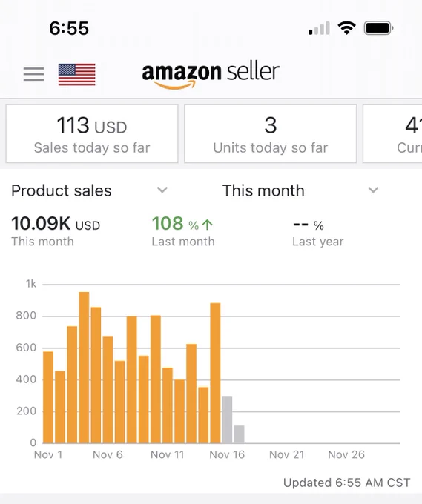Image resolution: width=422 pixels, height=504 pixels.
Task: Tap the tallest orange bar on the chart
Action: [x=84, y=368]
